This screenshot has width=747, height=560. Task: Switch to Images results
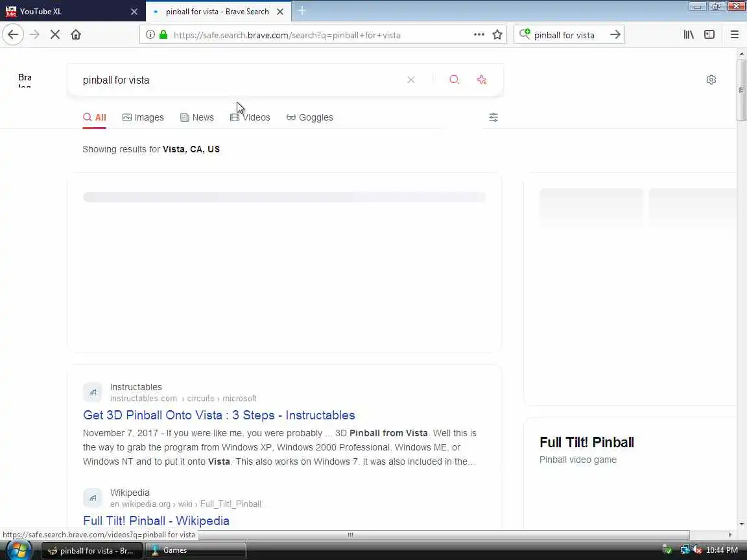click(143, 117)
